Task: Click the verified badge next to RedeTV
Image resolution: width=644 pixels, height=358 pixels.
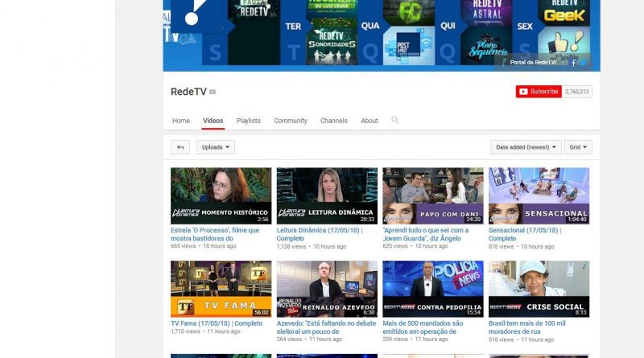Action: [x=213, y=93]
